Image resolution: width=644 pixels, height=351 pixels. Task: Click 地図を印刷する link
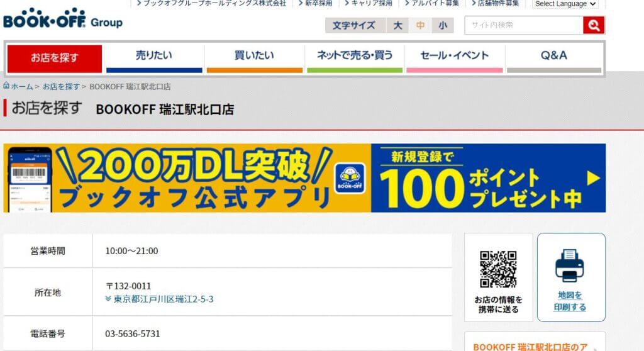pos(570,301)
